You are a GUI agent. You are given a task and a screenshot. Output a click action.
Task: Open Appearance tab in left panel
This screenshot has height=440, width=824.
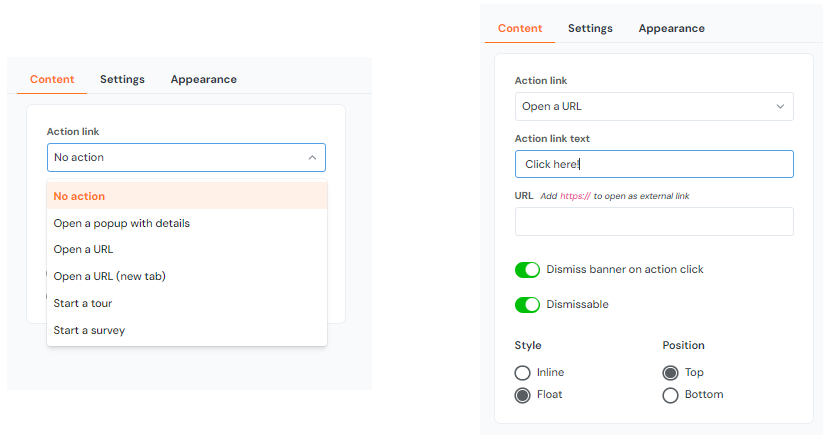click(x=203, y=79)
